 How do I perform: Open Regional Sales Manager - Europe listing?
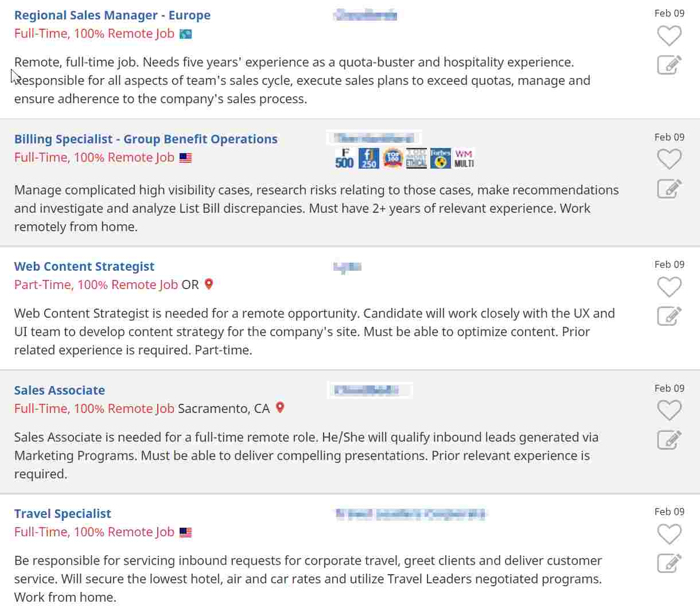click(112, 15)
